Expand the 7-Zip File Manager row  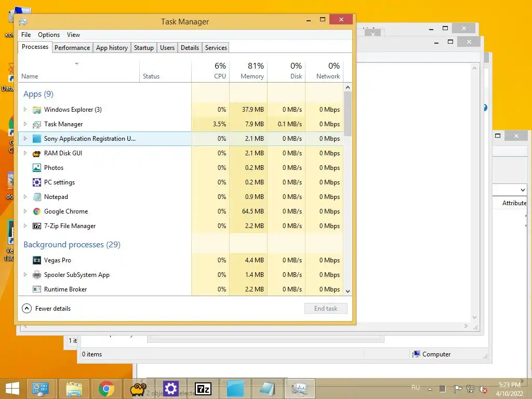(25, 225)
